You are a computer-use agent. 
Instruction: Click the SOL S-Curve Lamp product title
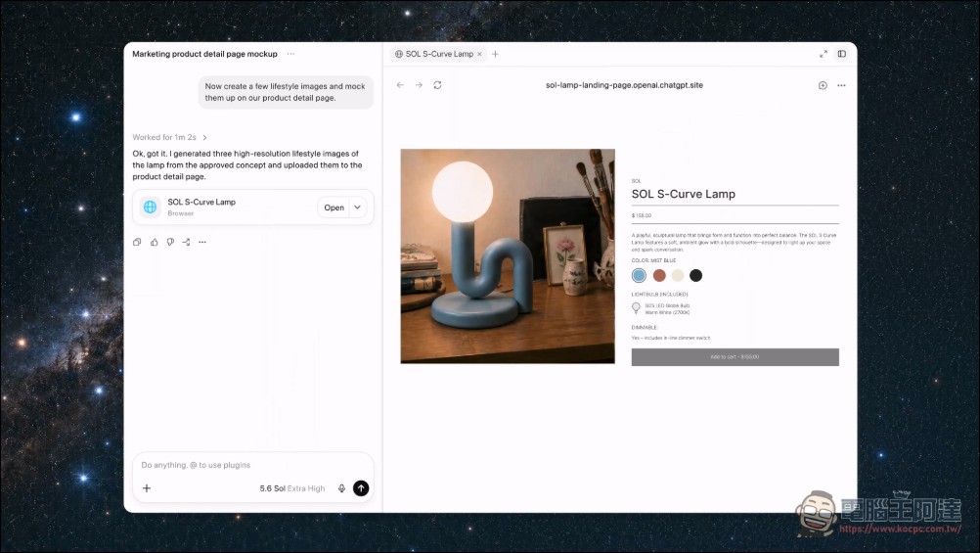(x=683, y=194)
